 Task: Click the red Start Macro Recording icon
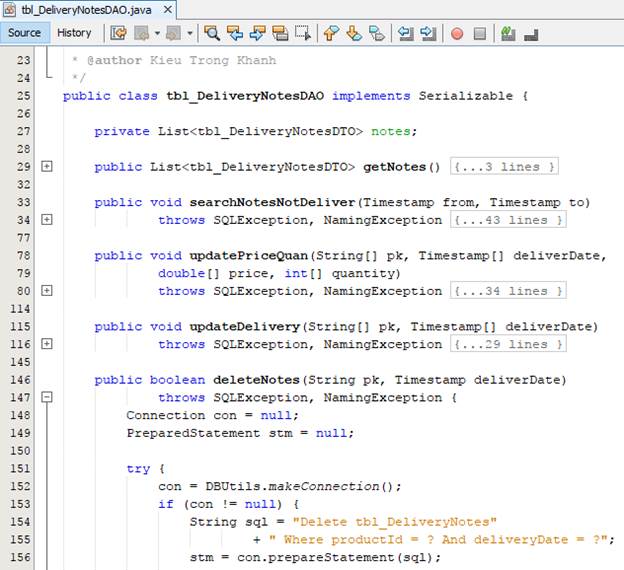457,34
